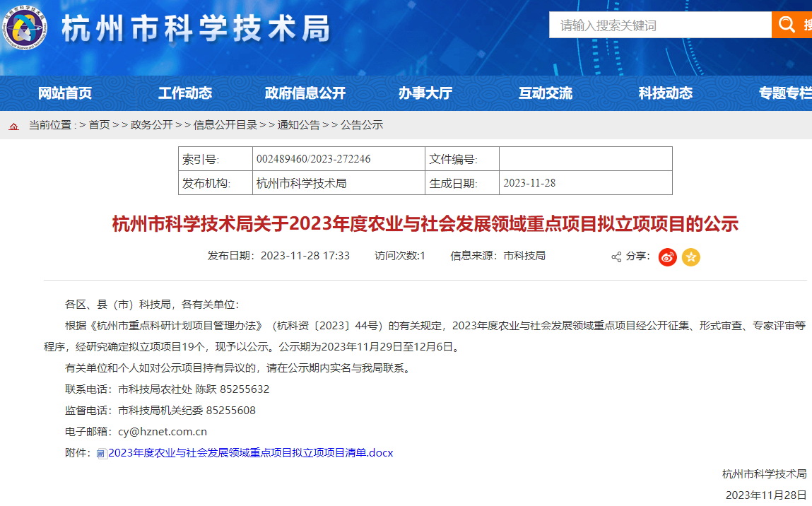Switch to the 科技动态 section

point(666,93)
